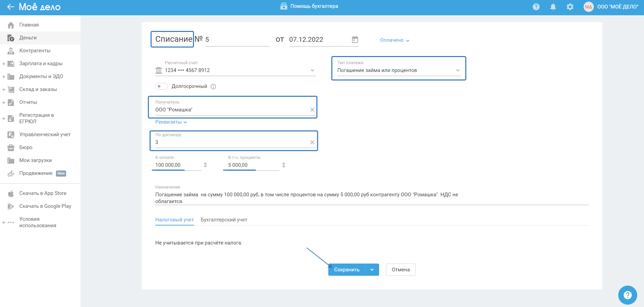
Task: Click the Бюро briefcase icon
Action: (11, 148)
